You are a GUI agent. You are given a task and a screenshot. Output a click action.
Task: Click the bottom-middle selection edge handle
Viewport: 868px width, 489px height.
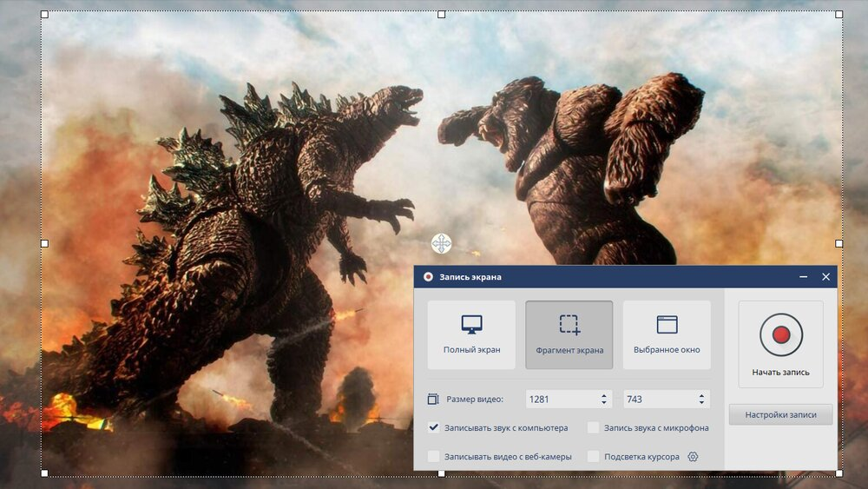(x=441, y=473)
